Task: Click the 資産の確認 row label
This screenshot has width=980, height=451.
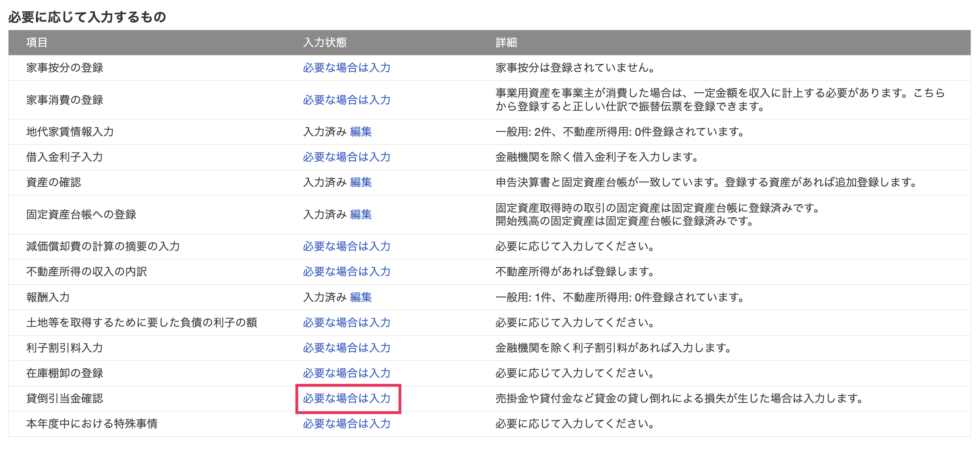Action: [x=54, y=182]
